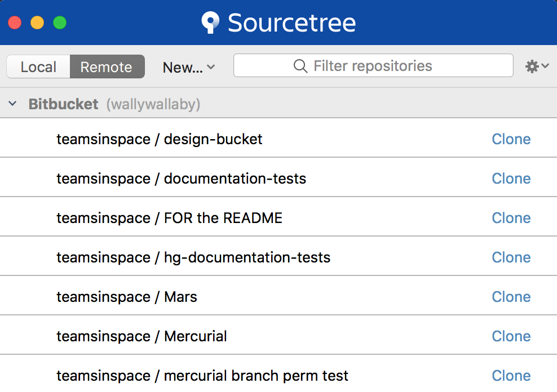
Task: Clone the mercurial branch perm test repository
Action: coord(511,376)
